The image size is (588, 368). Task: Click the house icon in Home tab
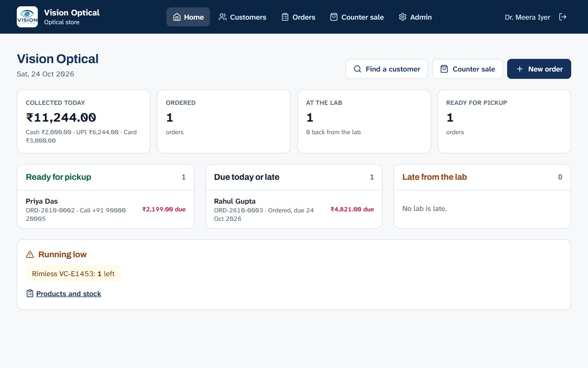point(177,17)
